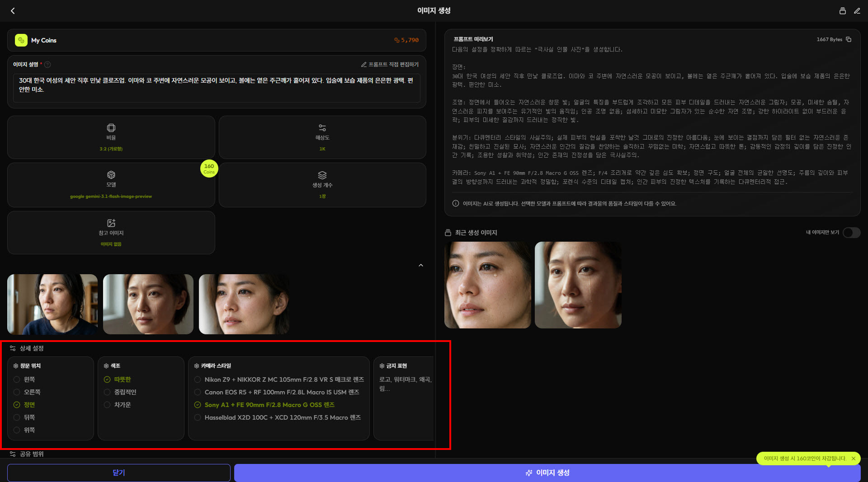Select 왼쪽 window position option
The image size is (868, 482).
[x=17, y=379]
